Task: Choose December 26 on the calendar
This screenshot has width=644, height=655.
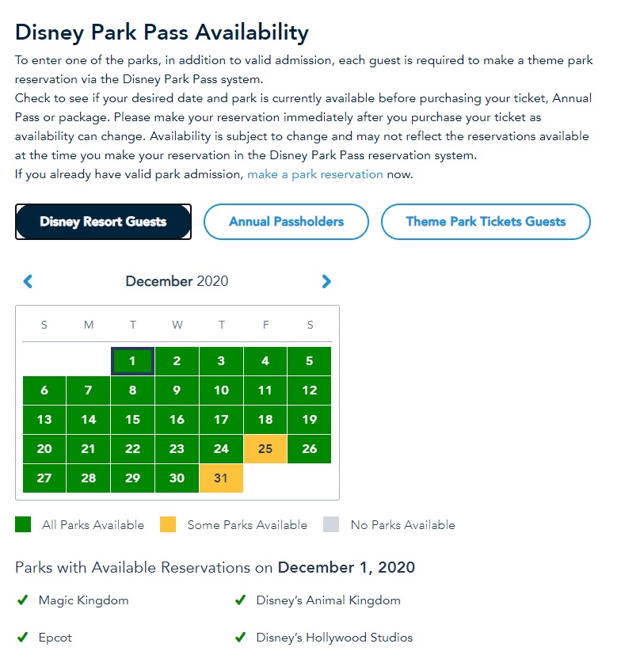Action: coord(310,449)
